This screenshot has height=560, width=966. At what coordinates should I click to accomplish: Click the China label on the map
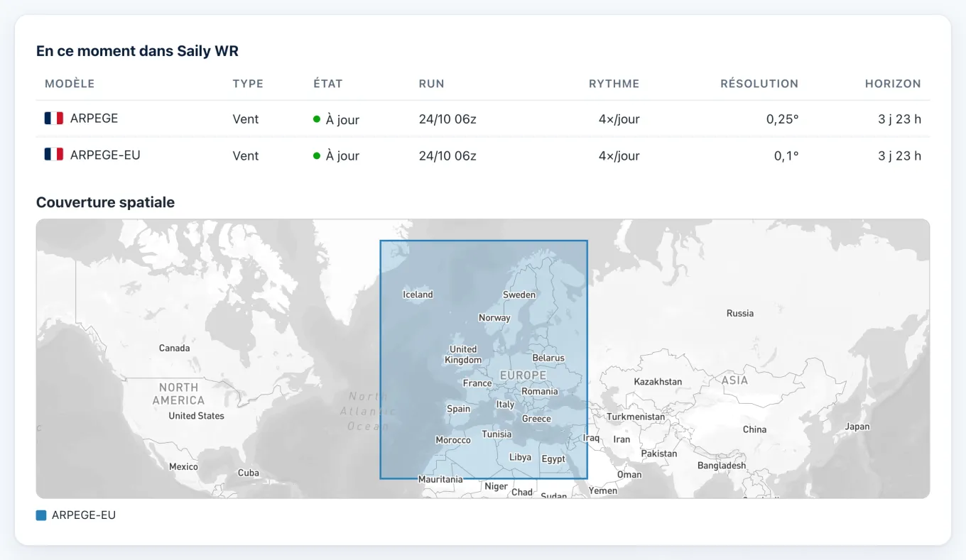[754, 429]
